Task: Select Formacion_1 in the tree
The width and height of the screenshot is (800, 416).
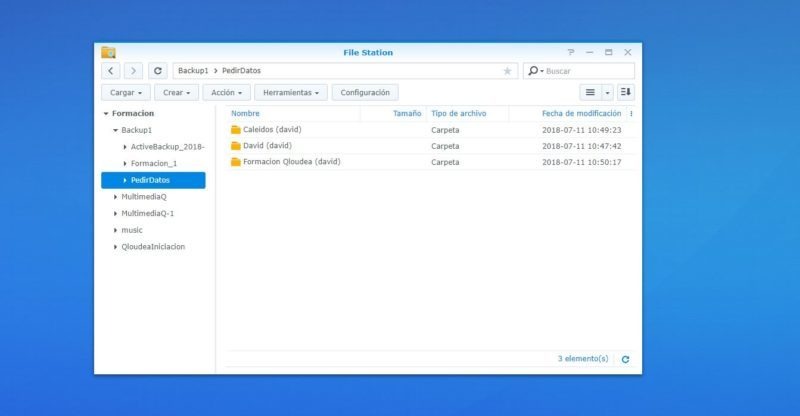Action: pos(154,163)
